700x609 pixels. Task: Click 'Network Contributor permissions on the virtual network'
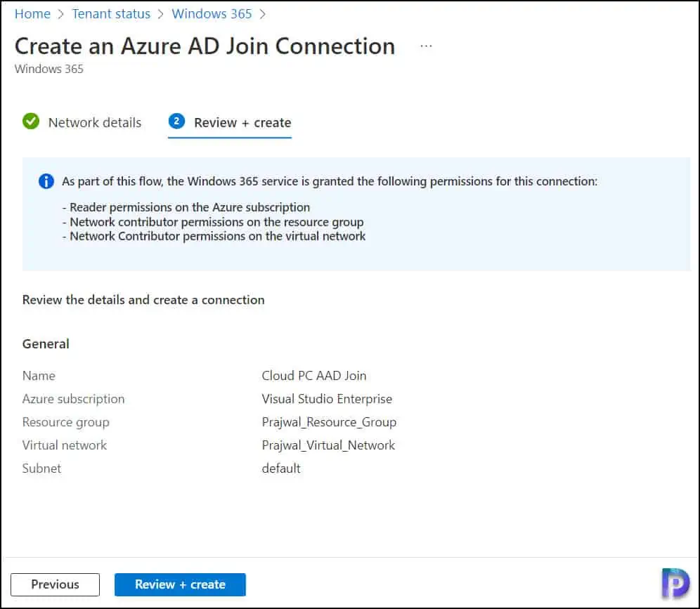pyautogui.click(x=217, y=236)
